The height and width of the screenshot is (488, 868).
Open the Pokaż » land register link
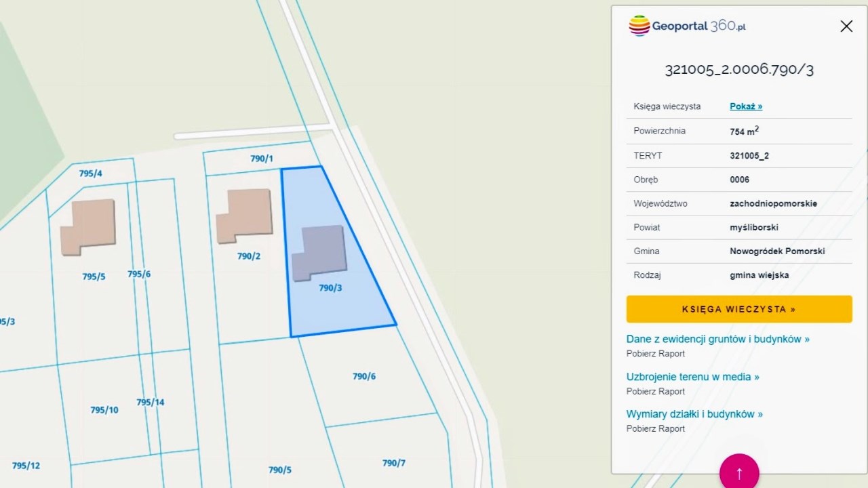[x=746, y=106]
